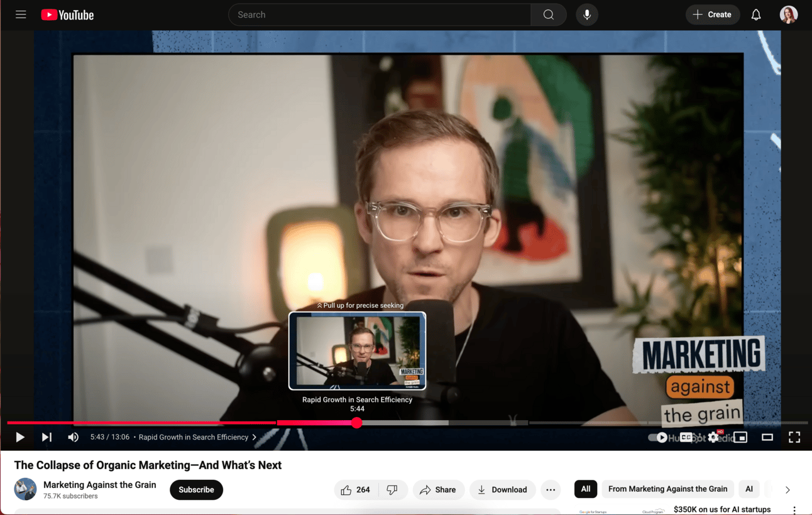Open the Create button
812x515 pixels.
pos(713,14)
